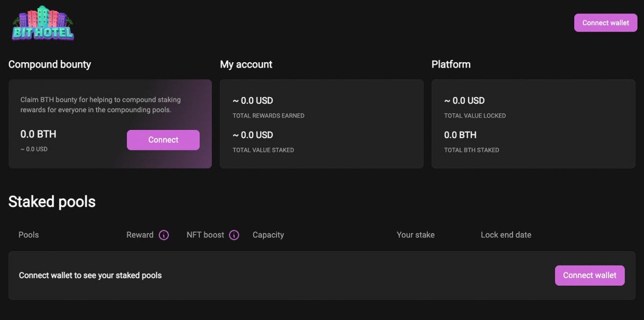Click the NFT boost column label

(x=206, y=235)
